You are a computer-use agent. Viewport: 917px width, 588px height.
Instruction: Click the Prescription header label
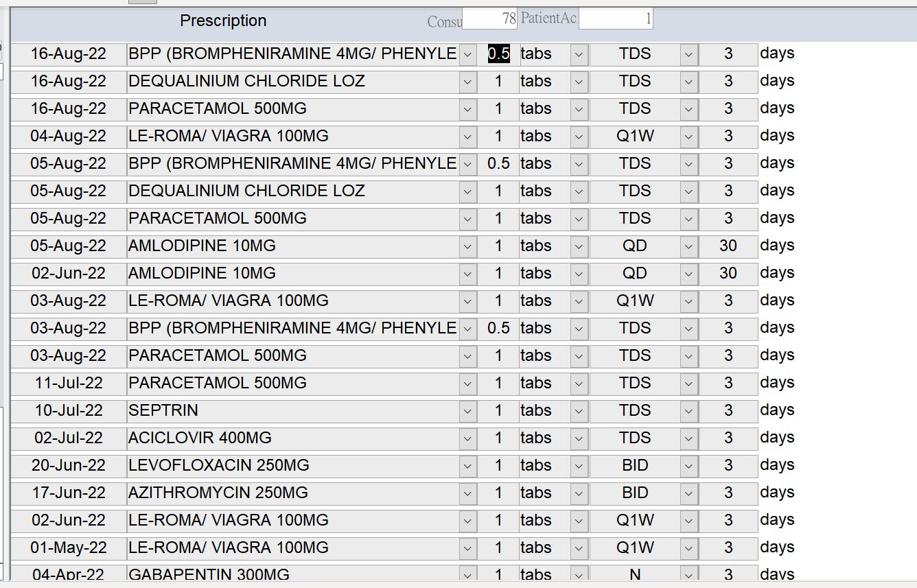click(x=223, y=21)
